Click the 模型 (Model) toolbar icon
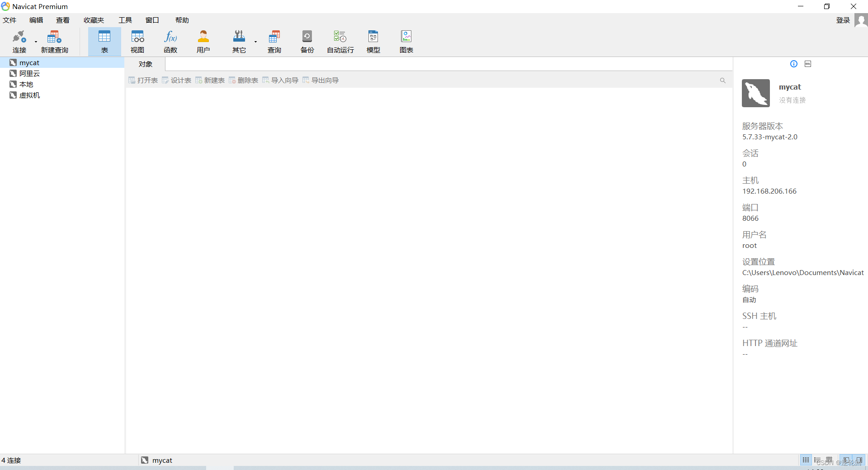 [373, 41]
